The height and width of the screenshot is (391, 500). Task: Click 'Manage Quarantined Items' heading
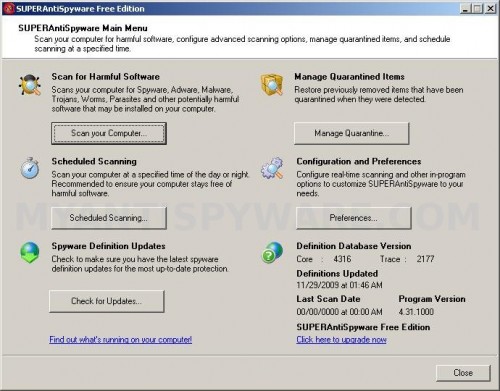click(349, 77)
